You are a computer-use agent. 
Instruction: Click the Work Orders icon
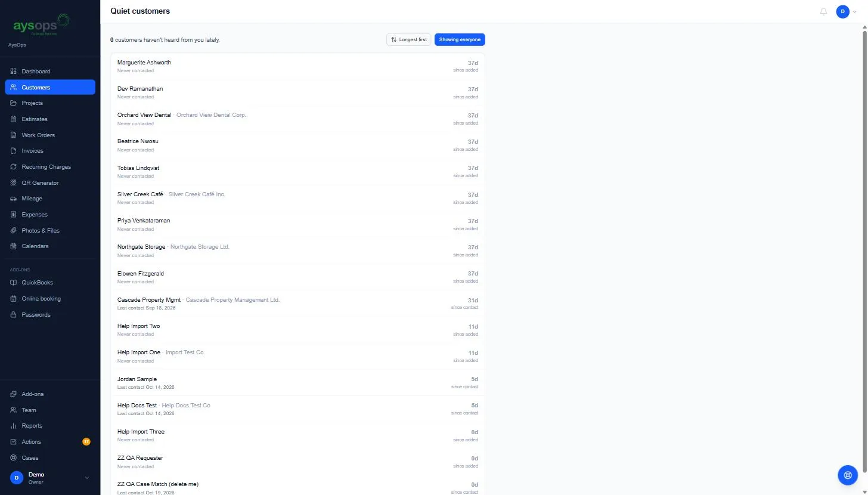(x=14, y=135)
